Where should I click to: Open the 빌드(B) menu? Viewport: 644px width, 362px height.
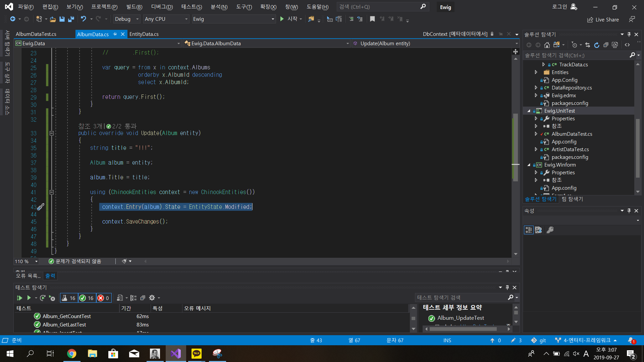[134, 7]
